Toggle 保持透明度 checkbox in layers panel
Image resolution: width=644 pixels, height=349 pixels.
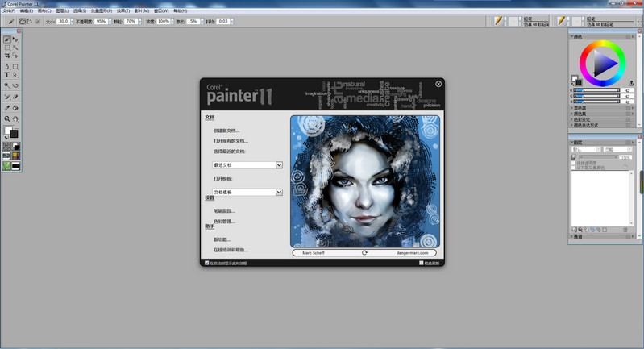click(574, 163)
